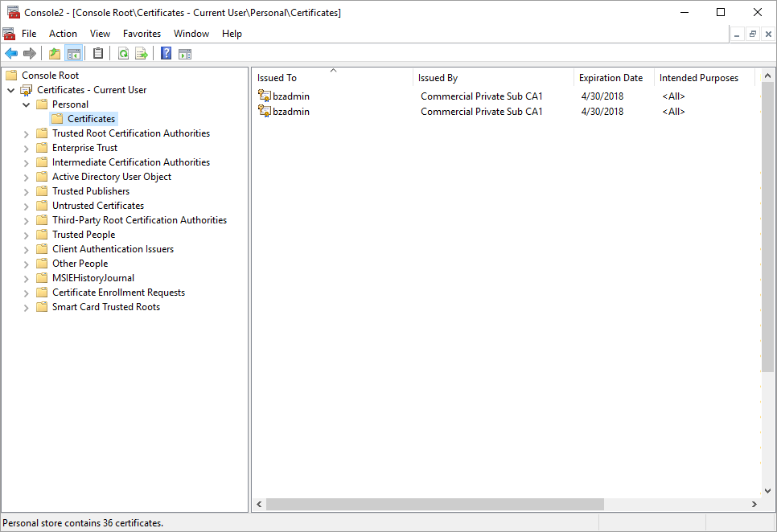Expand the Untrusted Certificates folder
Screen dimensions: 777x532
point(26,206)
